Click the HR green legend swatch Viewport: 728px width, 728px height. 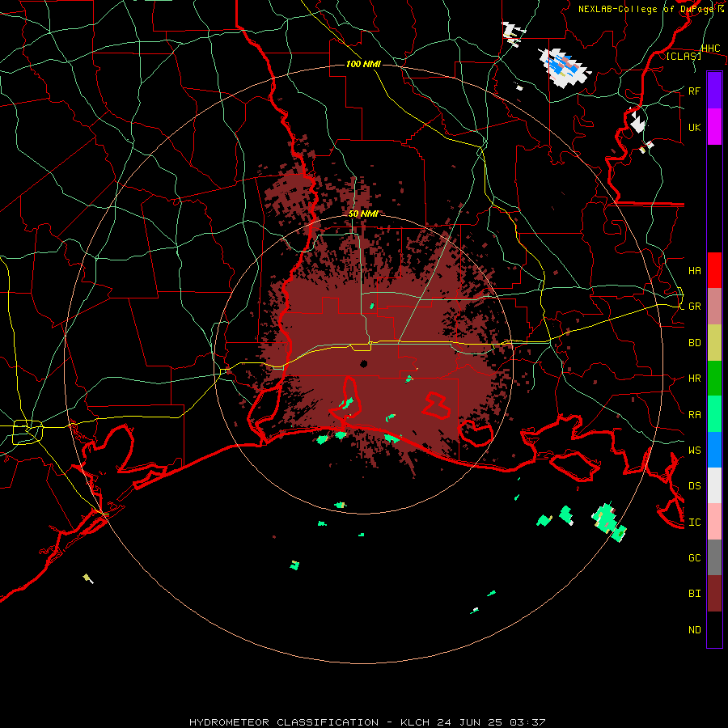pos(714,379)
